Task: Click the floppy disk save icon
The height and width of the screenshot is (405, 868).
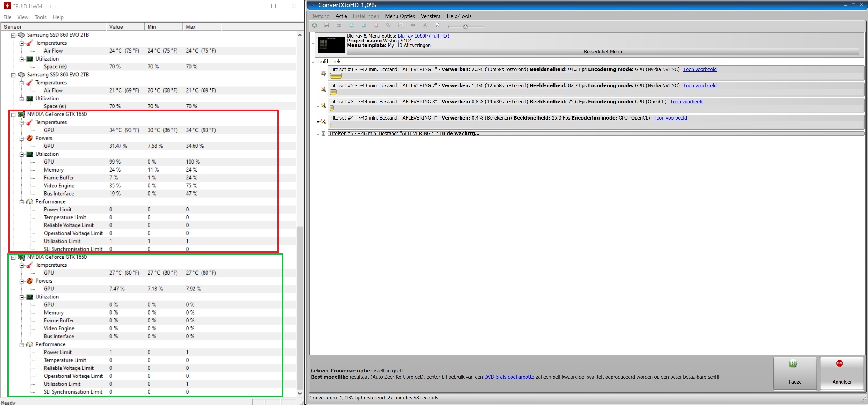Action: 326,25
